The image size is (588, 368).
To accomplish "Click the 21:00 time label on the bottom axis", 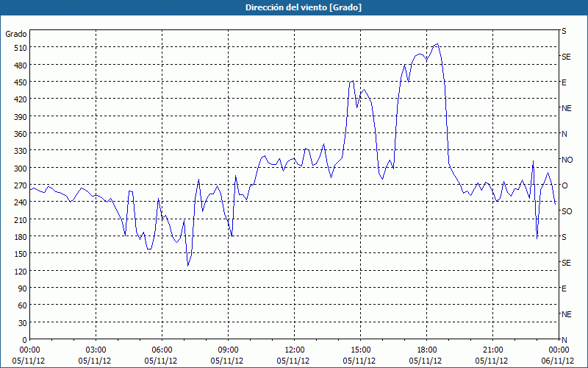I will [492, 350].
